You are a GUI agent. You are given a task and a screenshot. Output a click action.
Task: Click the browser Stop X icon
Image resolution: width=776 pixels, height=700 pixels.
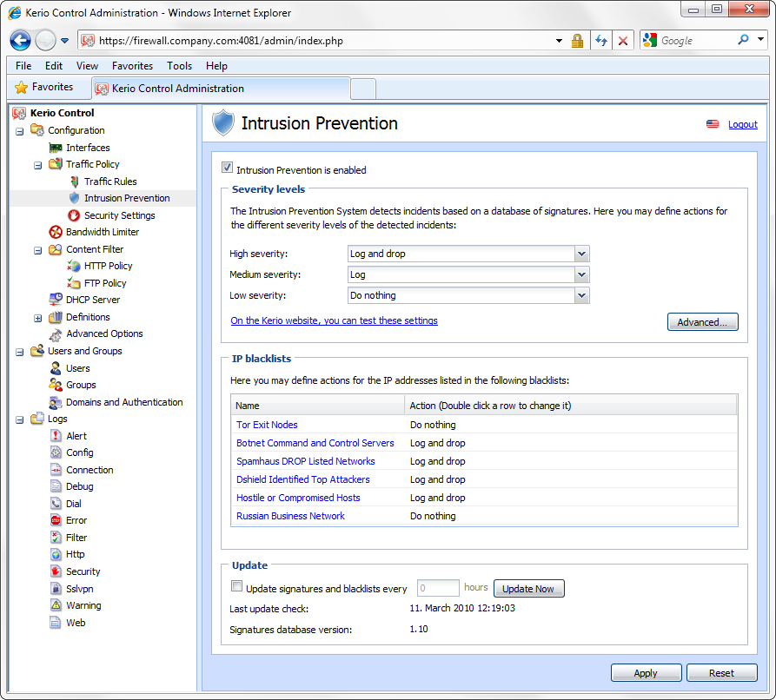click(x=623, y=41)
